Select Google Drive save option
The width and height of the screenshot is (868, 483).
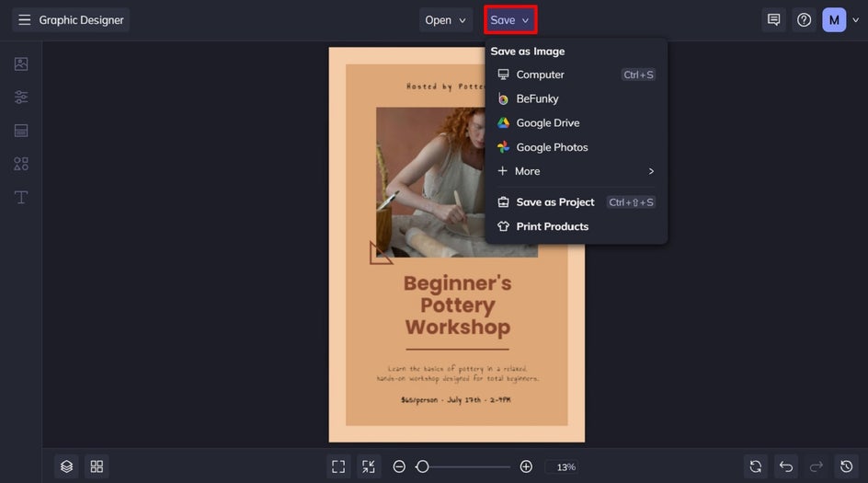click(x=547, y=122)
